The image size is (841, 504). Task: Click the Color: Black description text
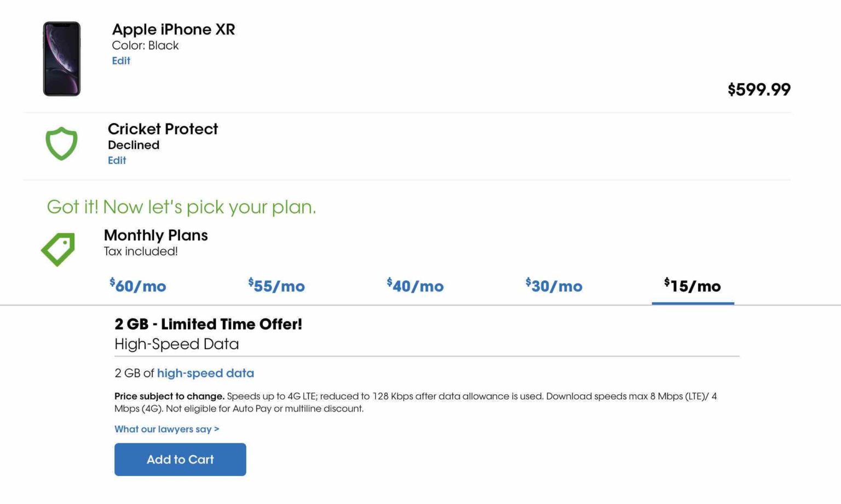145,45
